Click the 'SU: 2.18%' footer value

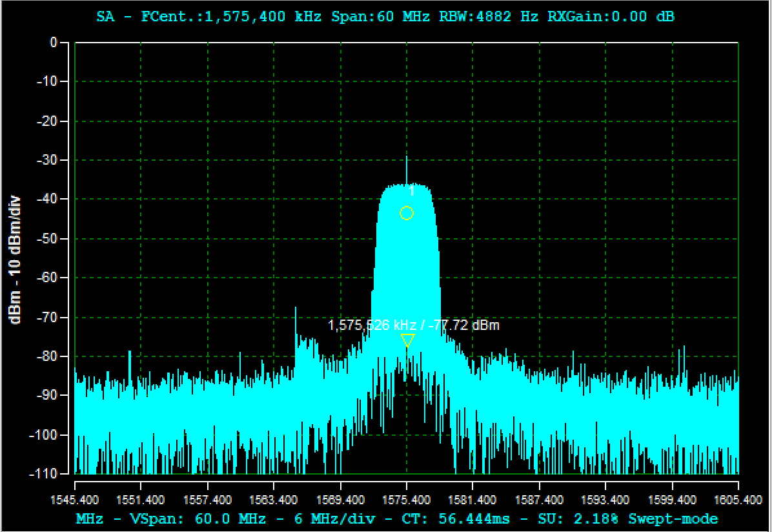pos(578,518)
